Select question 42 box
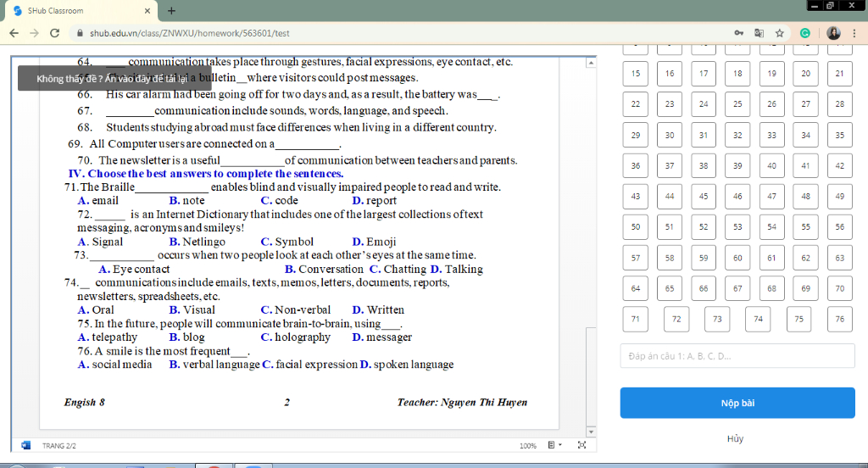Screen dimensions: 868x468 [x=840, y=165]
